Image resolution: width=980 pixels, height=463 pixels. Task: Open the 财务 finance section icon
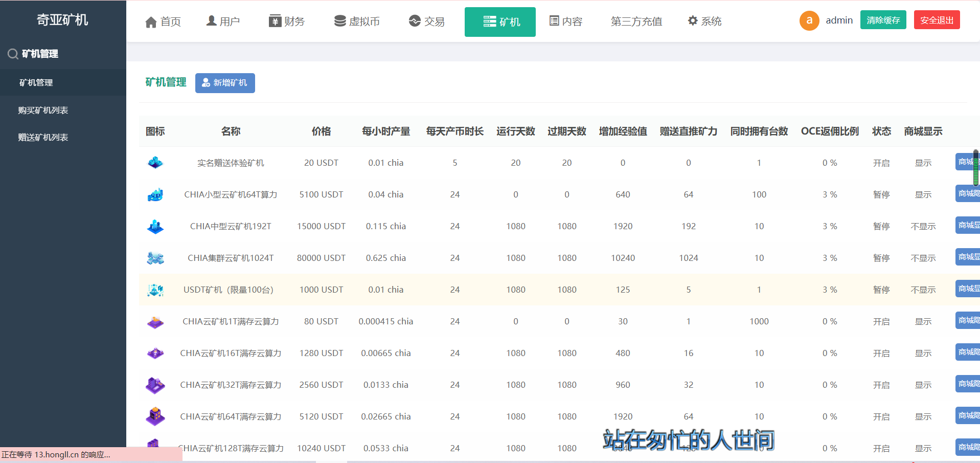274,20
